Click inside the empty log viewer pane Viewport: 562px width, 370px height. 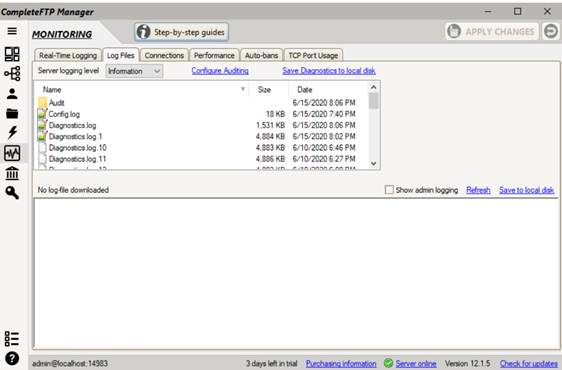point(296,273)
